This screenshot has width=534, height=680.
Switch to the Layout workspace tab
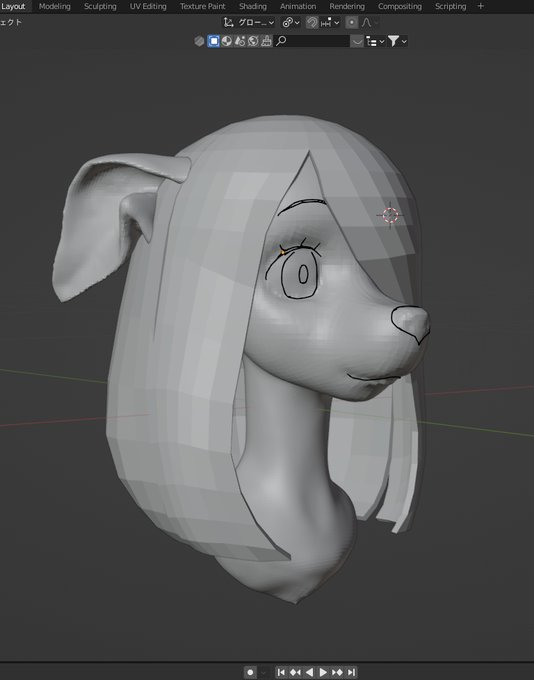(13, 7)
